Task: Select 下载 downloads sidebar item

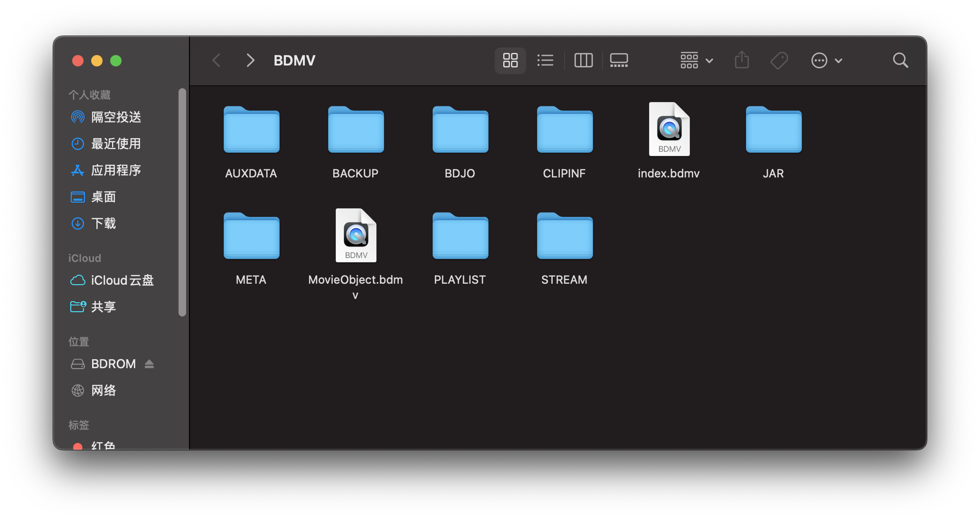Action: point(103,223)
